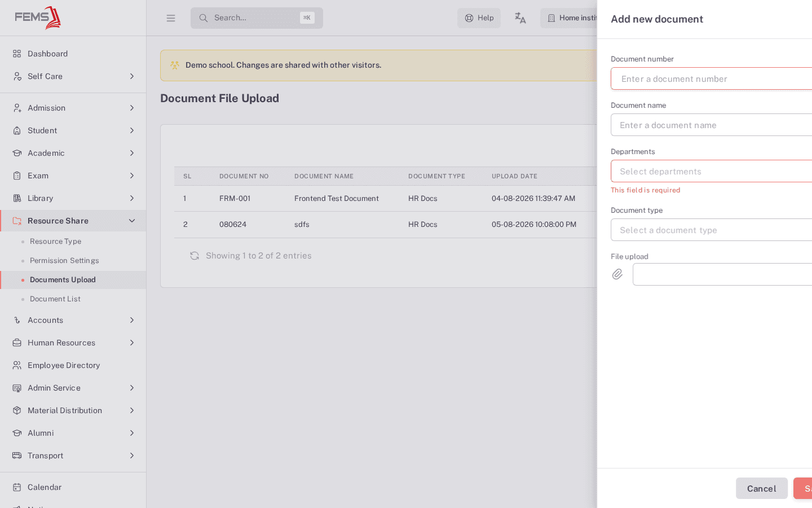Image resolution: width=812 pixels, height=508 pixels.
Task: Click the Document number input field
Action: 712,78
